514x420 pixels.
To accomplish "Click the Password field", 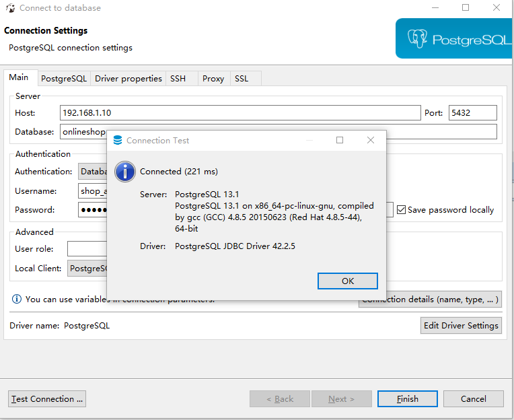I will click(93, 210).
